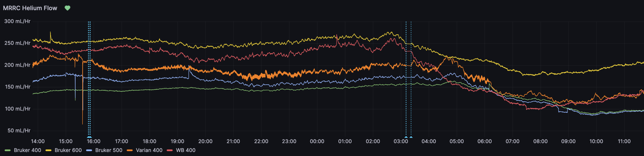Click the 300 mL/Hr y-axis label

coord(17,21)
